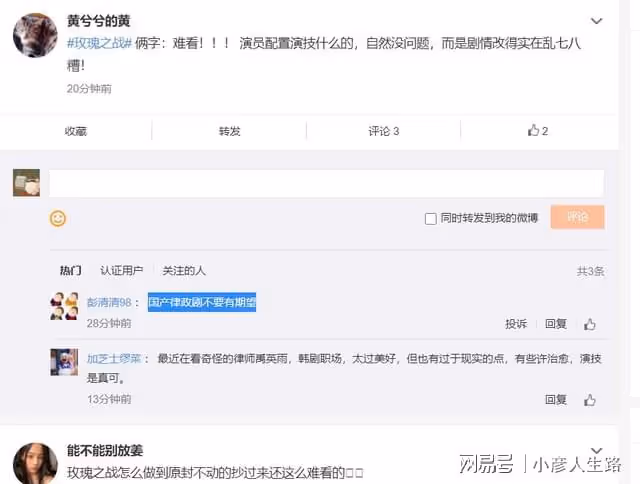Click 回复 on 彭清清98's comment

tap(556, 324)
